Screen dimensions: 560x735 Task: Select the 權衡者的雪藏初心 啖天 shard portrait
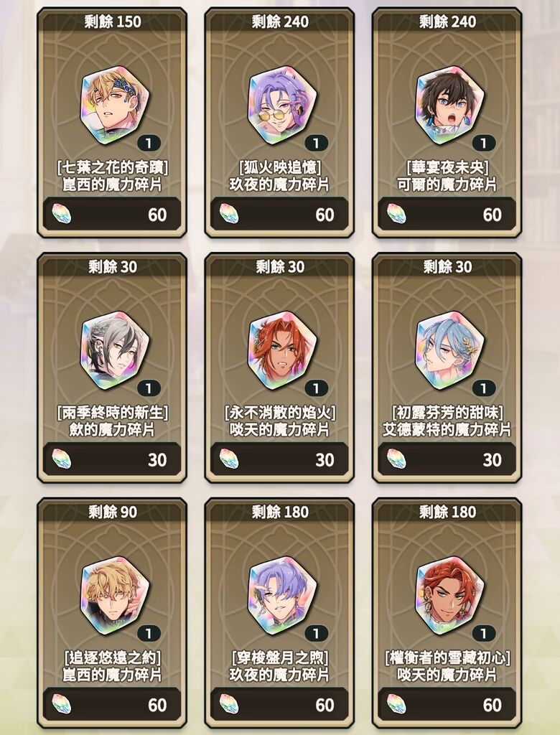click(449, 596)
